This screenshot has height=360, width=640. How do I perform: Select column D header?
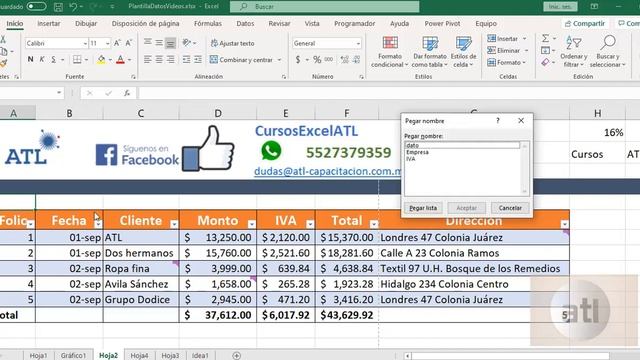(218, 113)
